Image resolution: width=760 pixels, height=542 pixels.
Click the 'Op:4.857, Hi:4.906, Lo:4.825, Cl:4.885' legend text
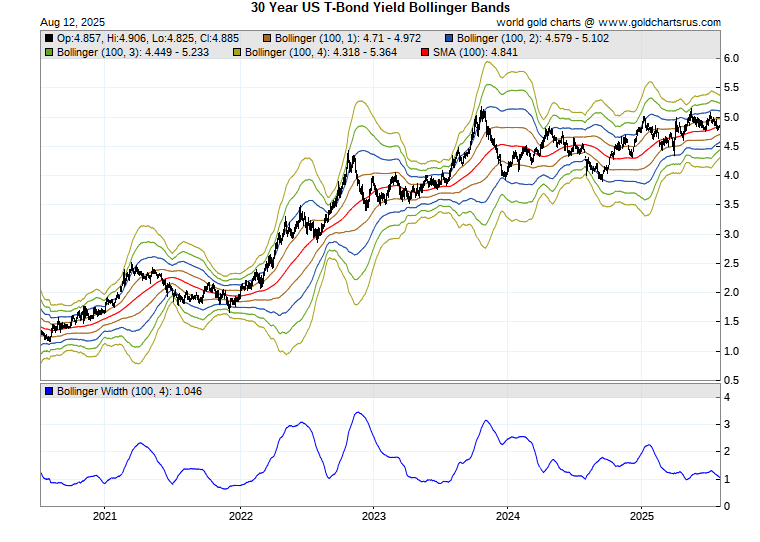[x=148, y=38]
